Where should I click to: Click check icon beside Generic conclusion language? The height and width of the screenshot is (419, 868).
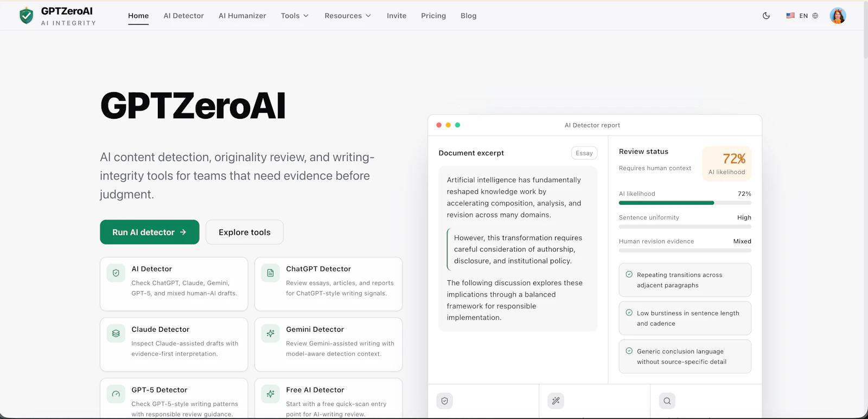(x=629, y=351)
